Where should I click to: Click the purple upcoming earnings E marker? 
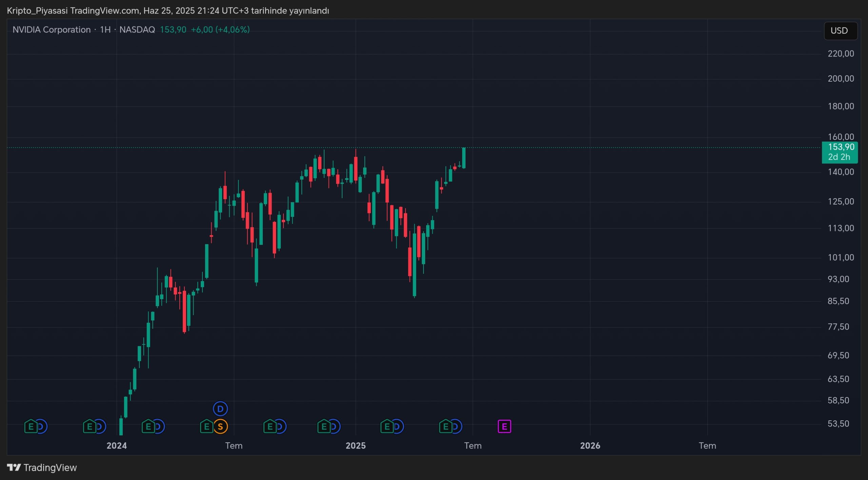(504, 426)
